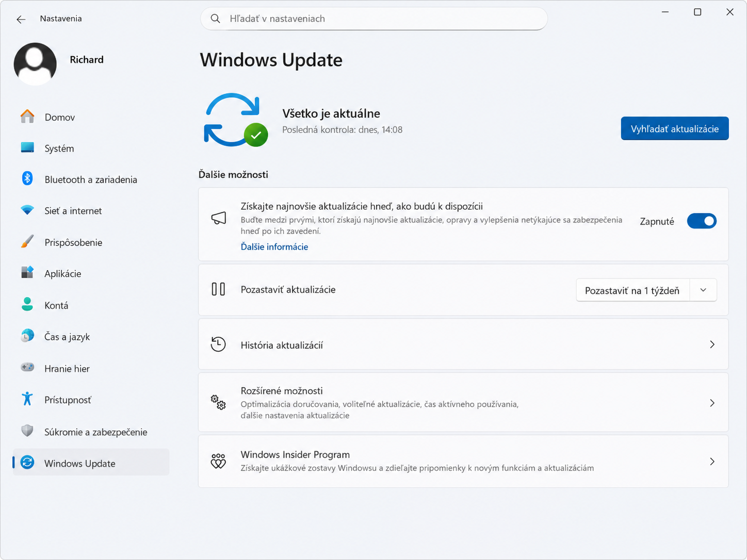The width and height of the screenshot is (747, 560).
Task: Select Windows Update in the sidebar
Action: 91,463
